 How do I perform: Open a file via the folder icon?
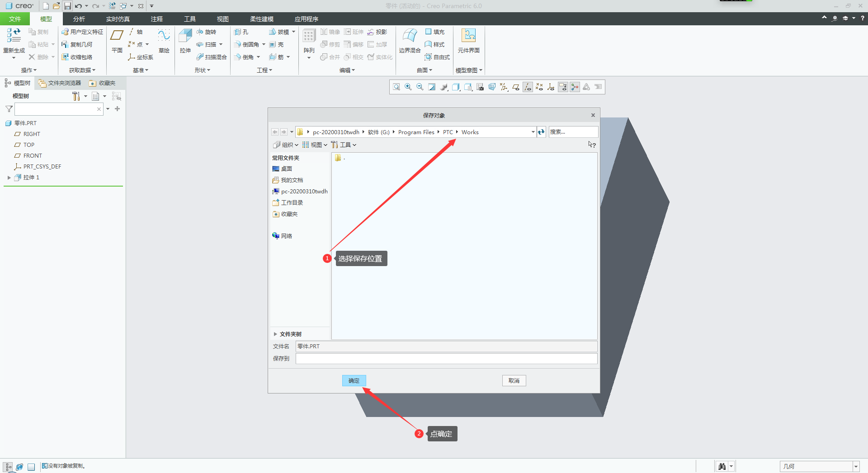tap(57, 6)
